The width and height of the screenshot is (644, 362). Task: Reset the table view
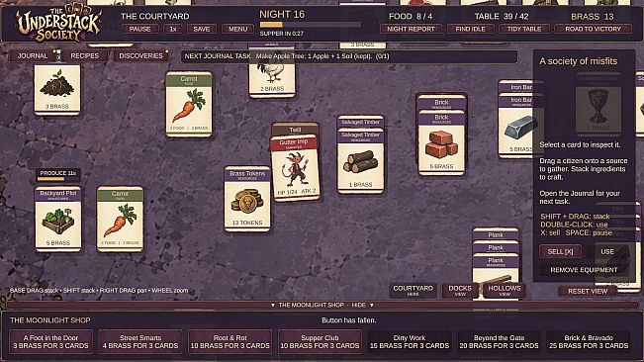coord(588,291)
